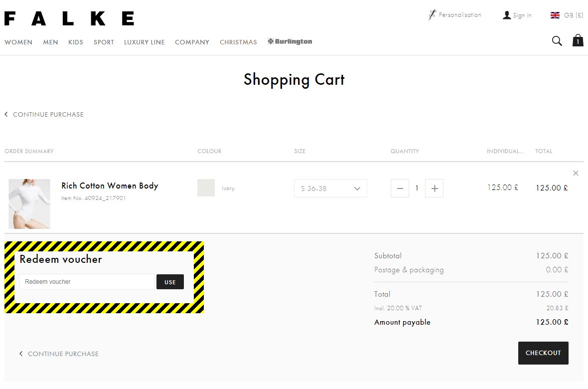Screen dimensions: 588x389
Task: Click USE to apply the voucher
Action: click(170, 282)
